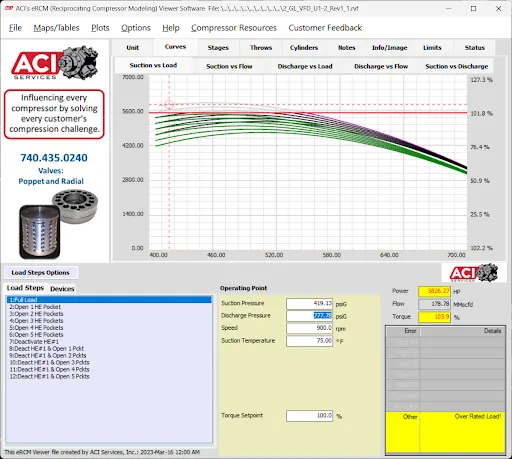
Task: Click the Error column header
Action: (x=403, y=331)
